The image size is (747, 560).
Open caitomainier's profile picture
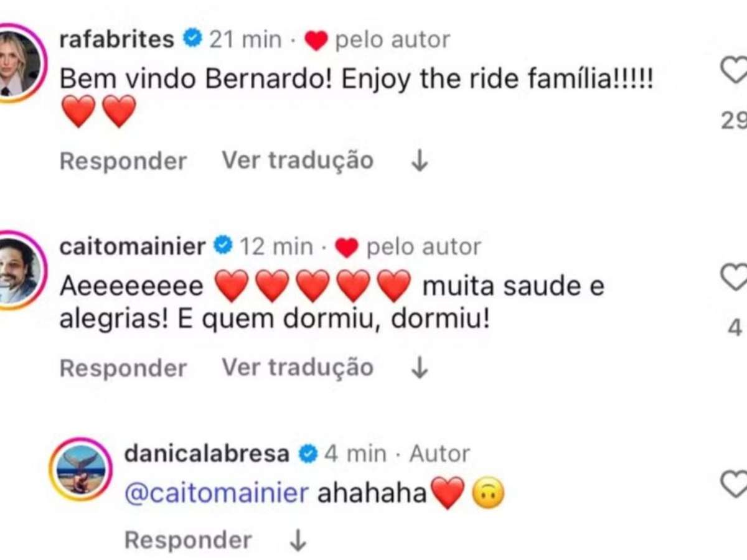coord(19,269)
